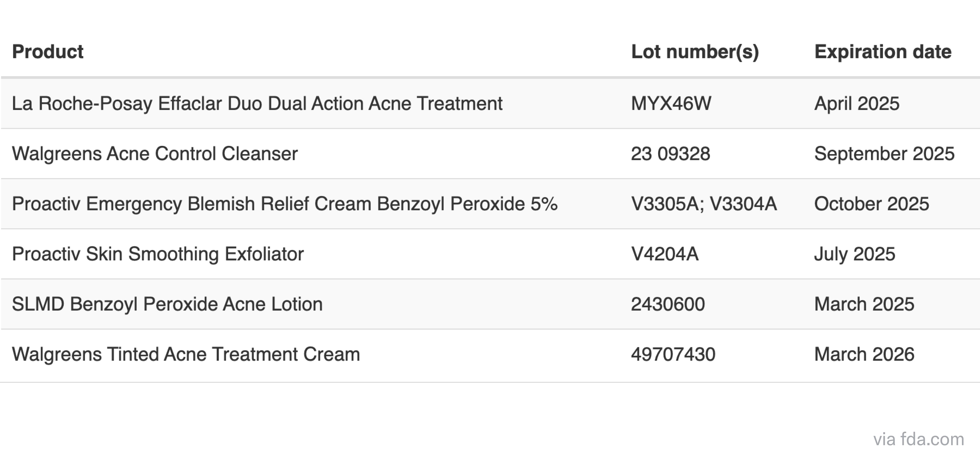Click the April 2025 expiration cell
Viewport: 980px width, 460px height.
pos(856,103)
